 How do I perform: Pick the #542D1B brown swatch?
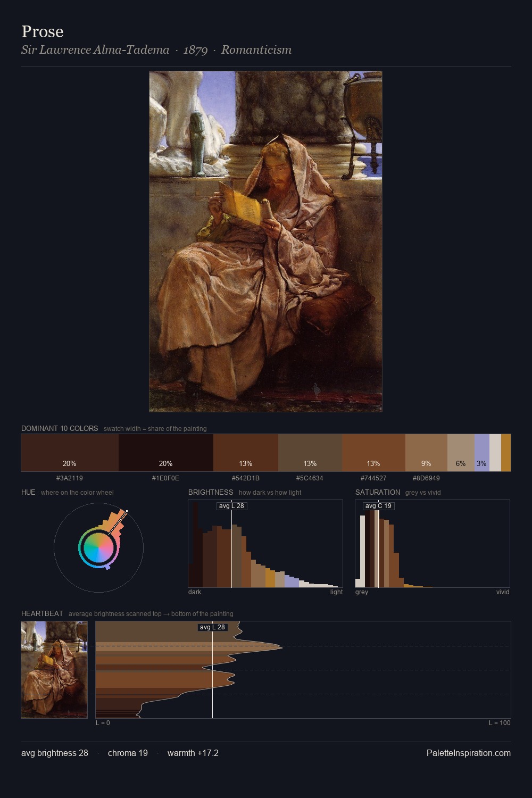click(246, 453)
